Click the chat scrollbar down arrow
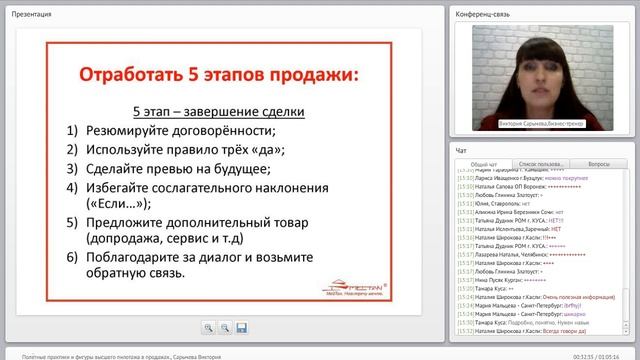This screenshot has height=360, width=640. [x=626, y=331]
